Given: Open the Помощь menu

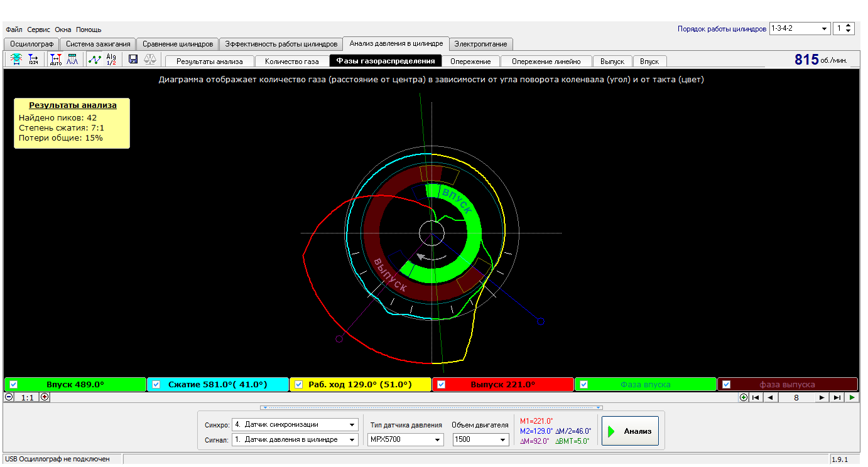Looking at the screenshot, I should point(89,30).
